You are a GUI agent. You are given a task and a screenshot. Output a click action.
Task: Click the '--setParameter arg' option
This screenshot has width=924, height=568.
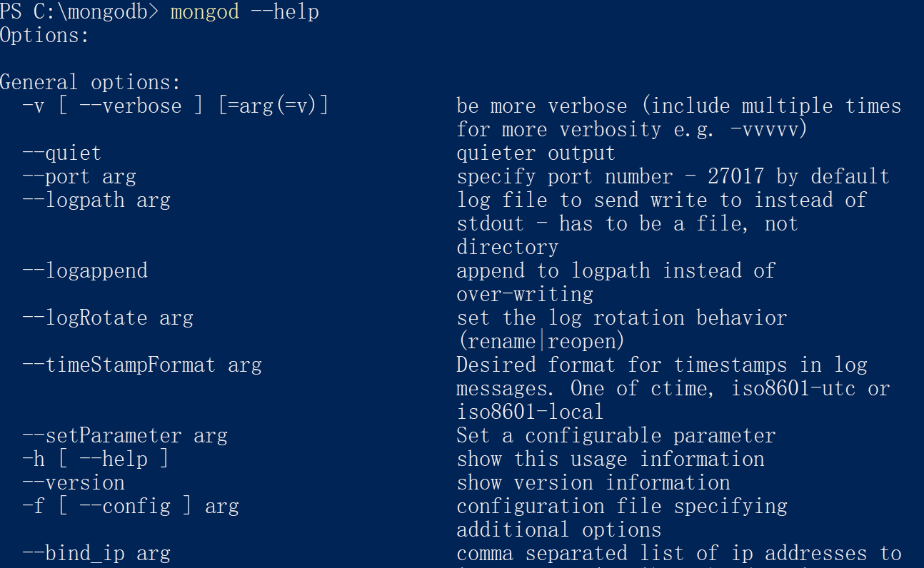[x=125, y=436]
